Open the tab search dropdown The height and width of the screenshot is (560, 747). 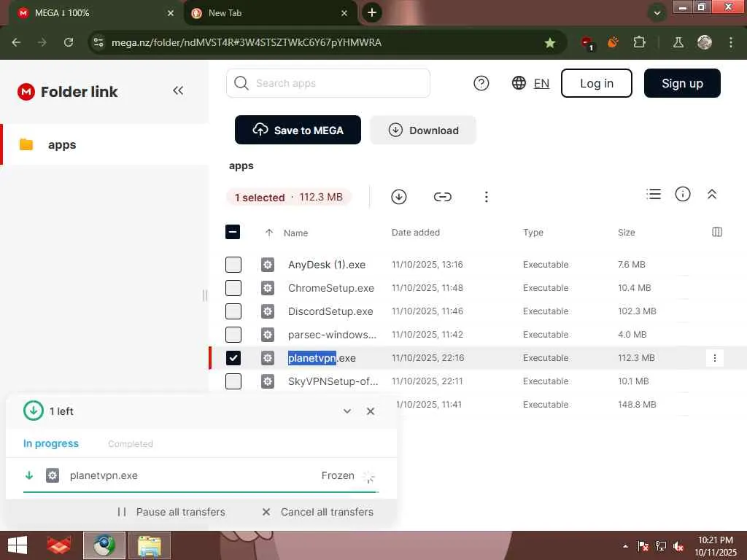pyautogui.click(x=657, y=13)
